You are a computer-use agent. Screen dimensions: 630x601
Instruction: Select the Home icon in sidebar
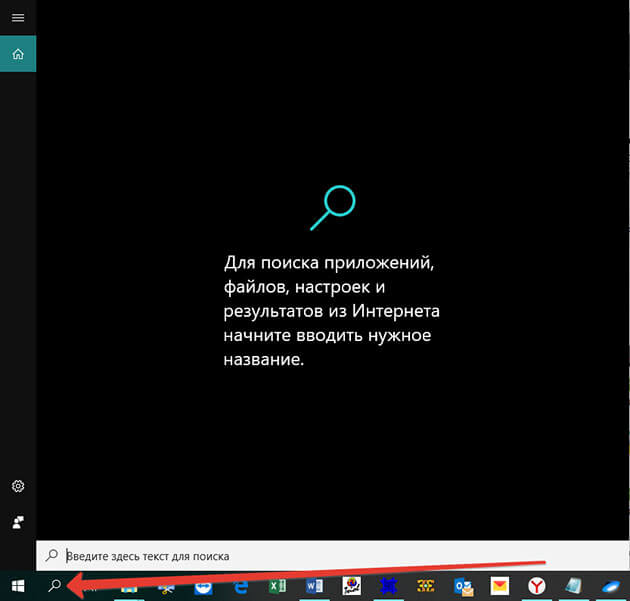click(x=18, y=53)
